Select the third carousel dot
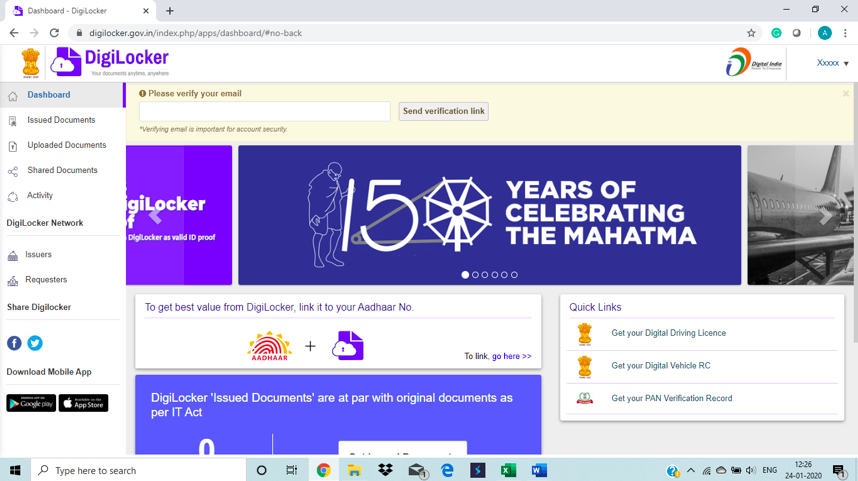 coord(485,275)
